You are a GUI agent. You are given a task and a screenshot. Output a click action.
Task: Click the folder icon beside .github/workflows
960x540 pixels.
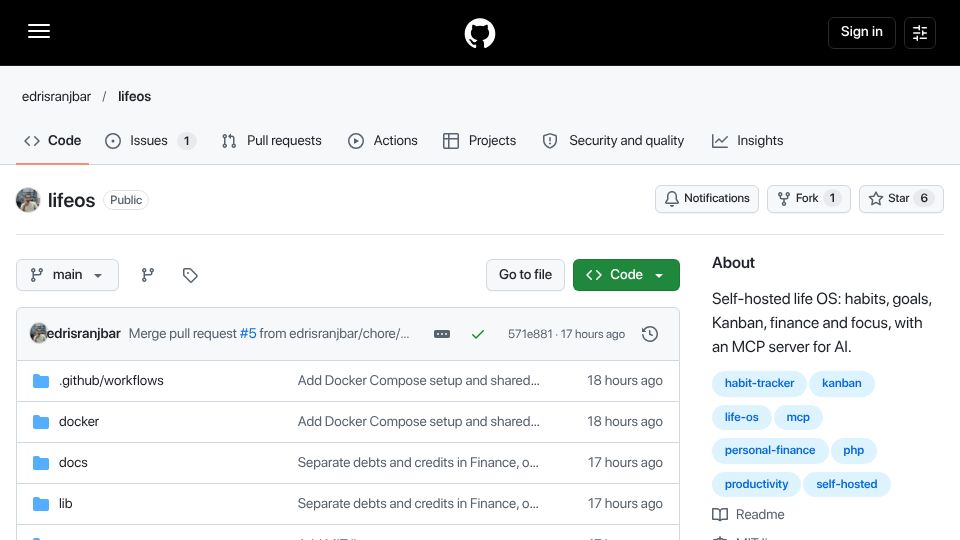coord(41,381)
